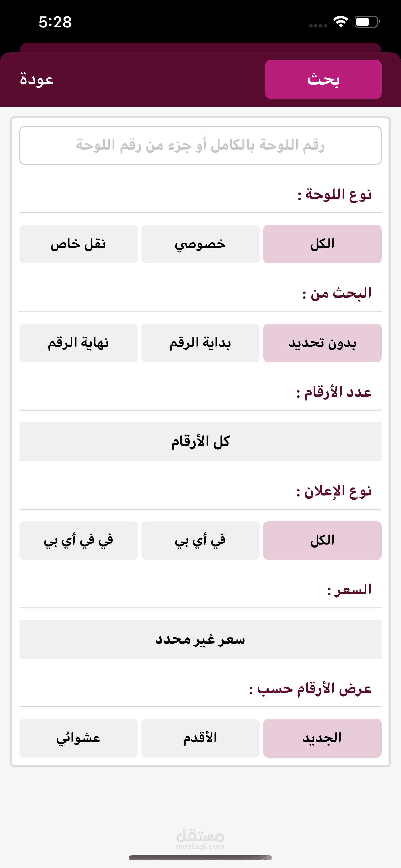This screenshot has height=868, width=401.
Task: Sort numbers by عشوائي
Action: point(78,738)
